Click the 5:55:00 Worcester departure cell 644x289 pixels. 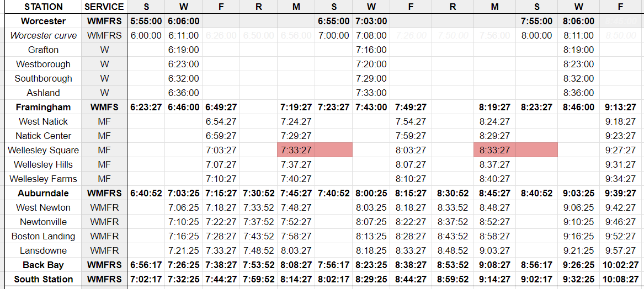click(x=146, y=22)
